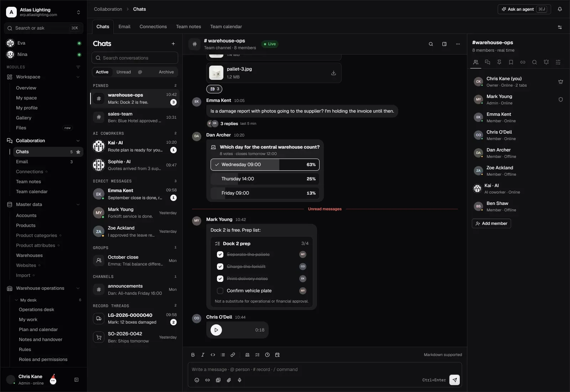
Task: Click the emoji picker icon
Action: (x=197, y=380)
